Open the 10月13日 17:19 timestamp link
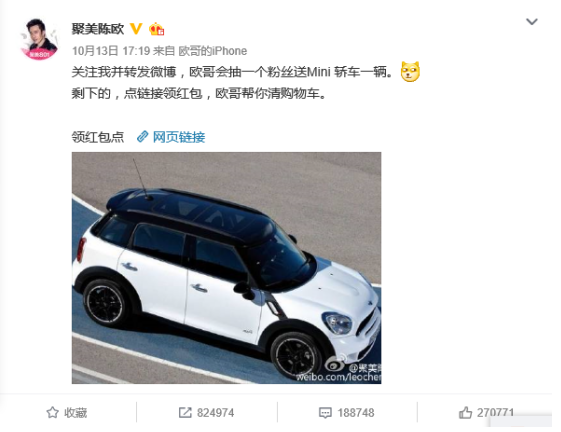Viewport: 561px width, 432px height. (x=111, y=51)
